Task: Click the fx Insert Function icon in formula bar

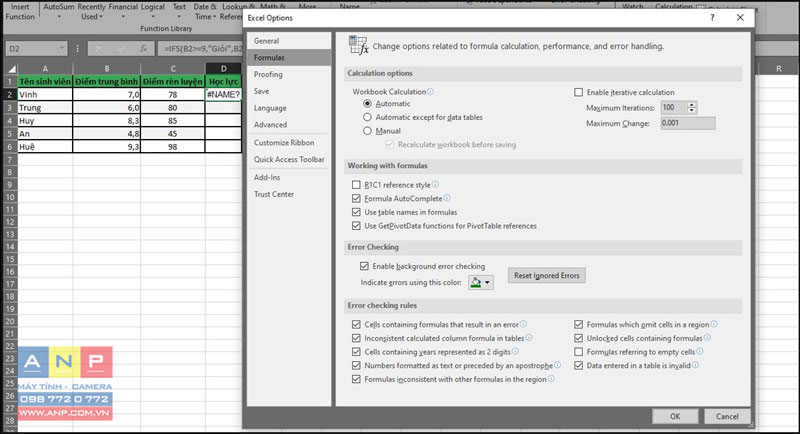Action: tap(143, 48)
